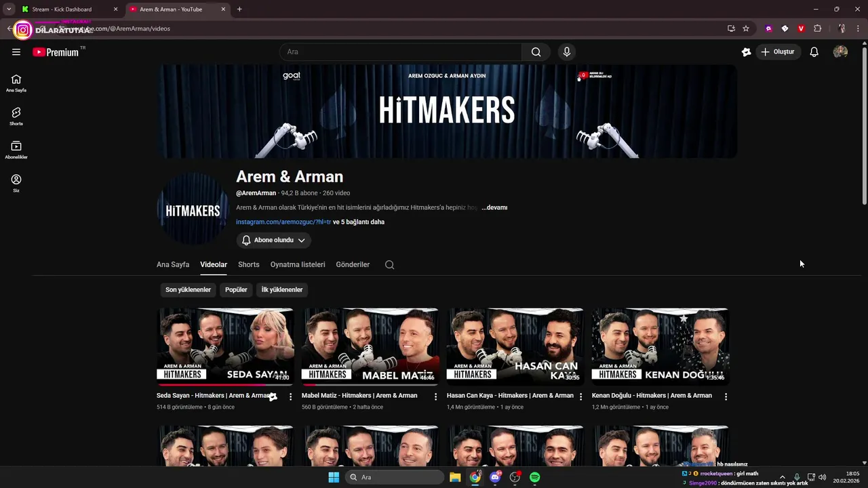Open Spotify from the taskbar
Viewport: 868px width, 488px height.
(x=534, y=477)
